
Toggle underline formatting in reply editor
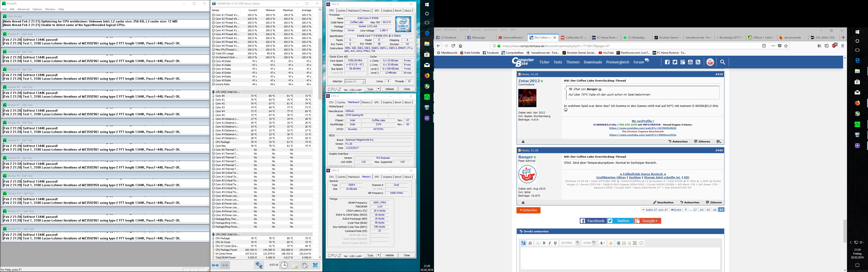555,243
